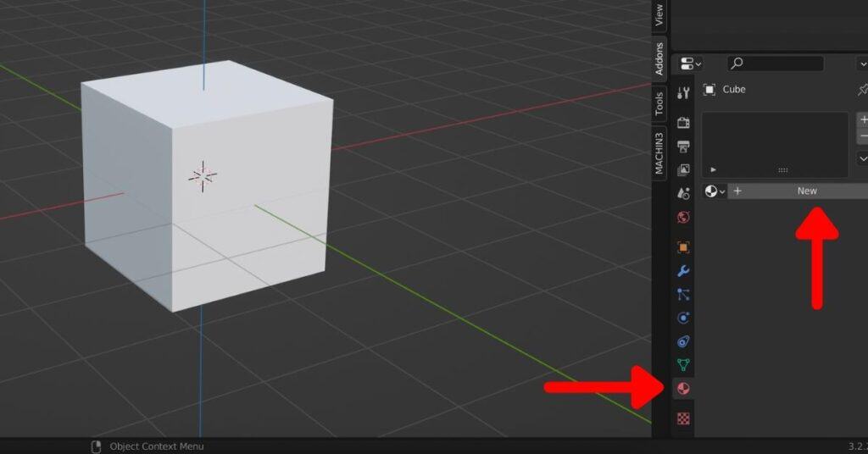Open the Object Data green triangle tab
The height and width of the screenshot is (454, 868).
click(683, 365)
